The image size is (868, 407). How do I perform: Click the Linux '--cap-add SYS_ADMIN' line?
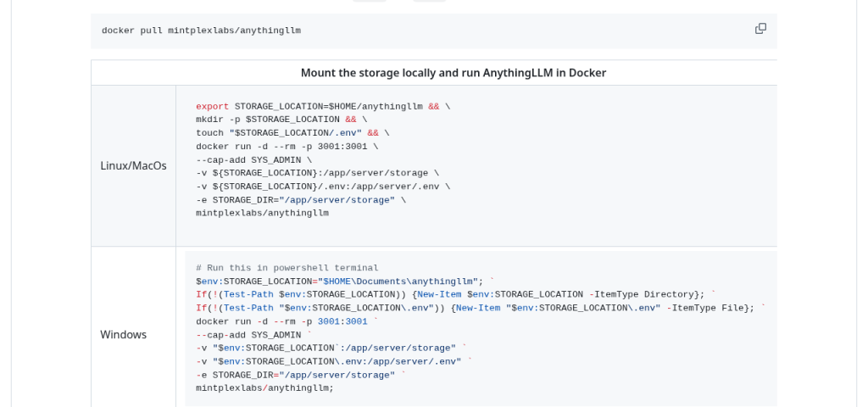[x=254, y=160]
